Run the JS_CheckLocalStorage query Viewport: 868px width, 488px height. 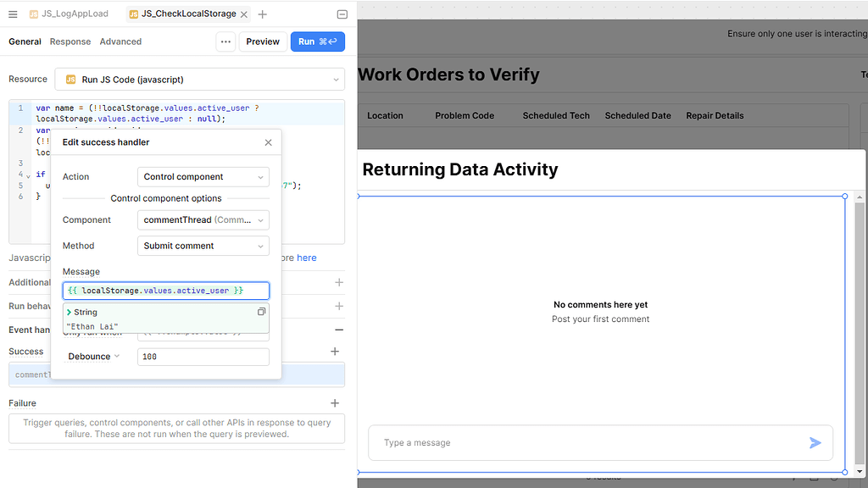[x=317, y=41]
